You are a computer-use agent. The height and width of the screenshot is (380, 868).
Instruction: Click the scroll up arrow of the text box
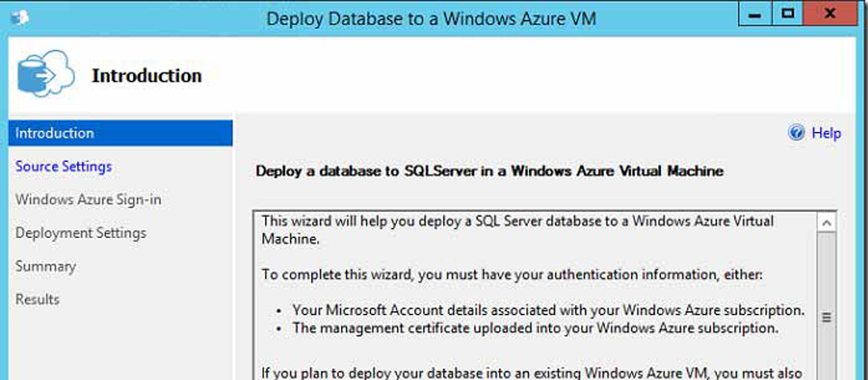click(x=826, y=222)
